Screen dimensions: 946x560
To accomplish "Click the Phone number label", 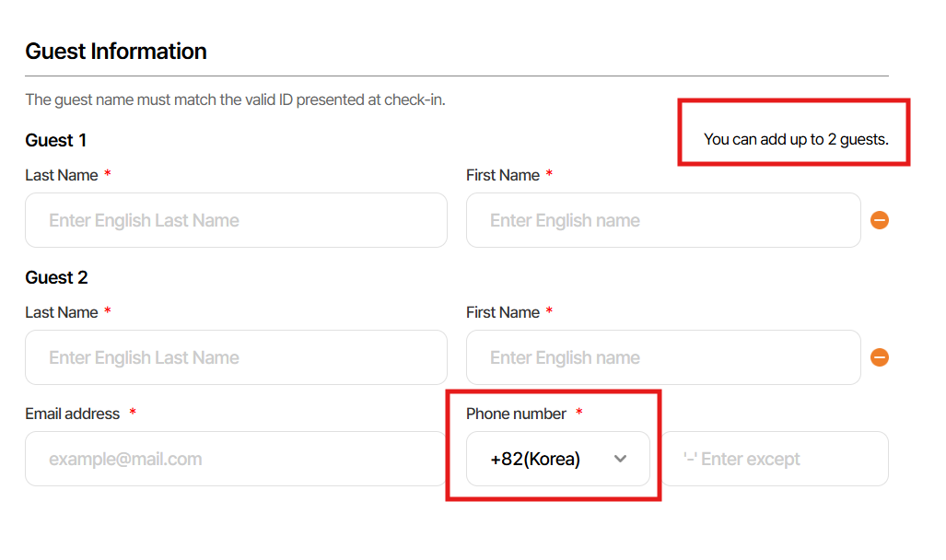I will point(516,414).
